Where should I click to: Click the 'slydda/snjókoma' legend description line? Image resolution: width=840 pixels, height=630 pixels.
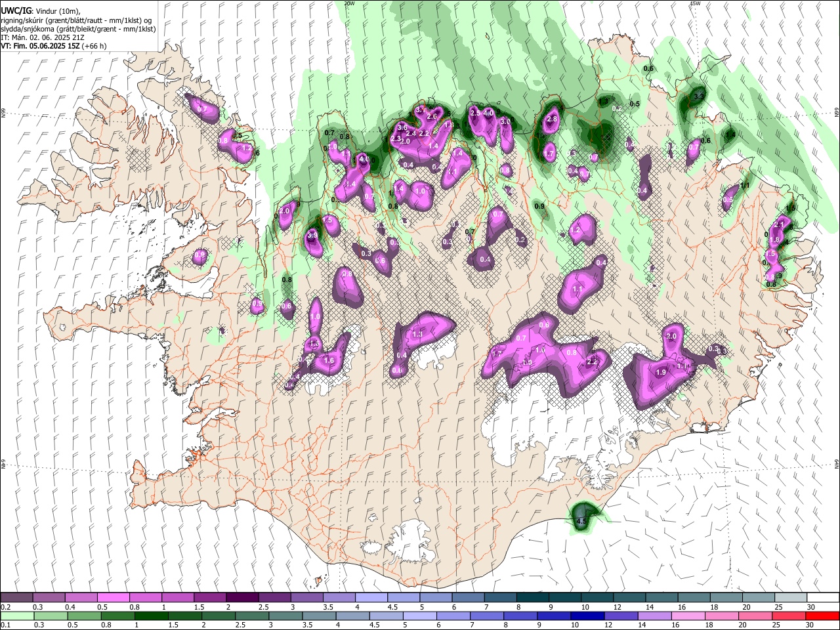(x=78, y=29)
